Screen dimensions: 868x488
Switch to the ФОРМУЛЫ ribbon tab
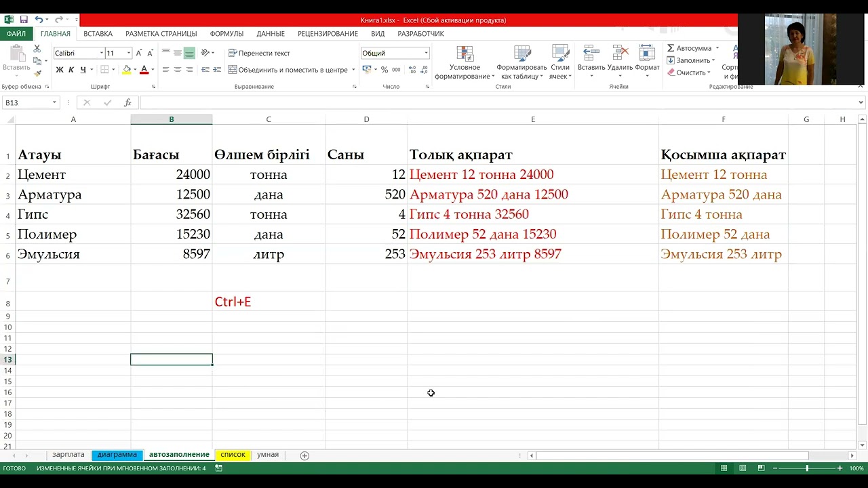click(226, 33)
